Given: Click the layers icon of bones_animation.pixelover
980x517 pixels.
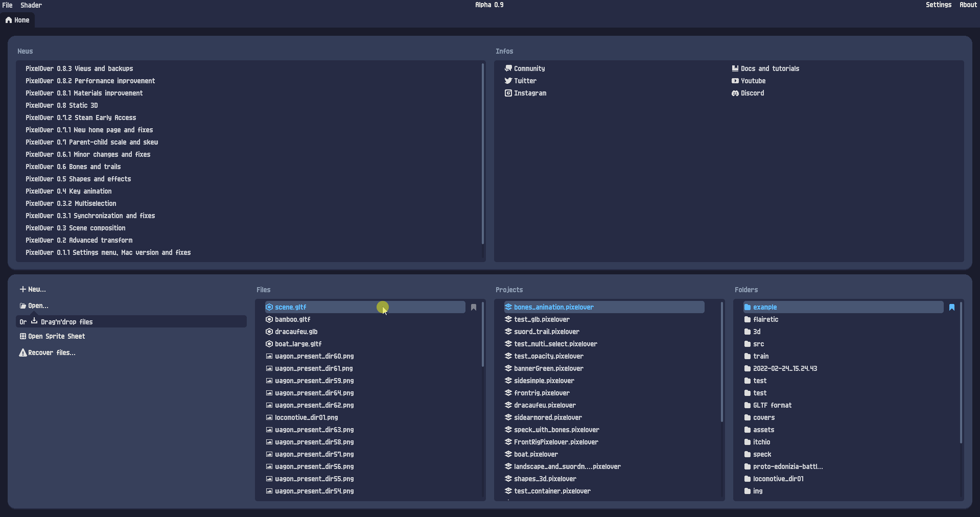Looking at the screenshot, I should pyautogui.click(x=508, y=307).
